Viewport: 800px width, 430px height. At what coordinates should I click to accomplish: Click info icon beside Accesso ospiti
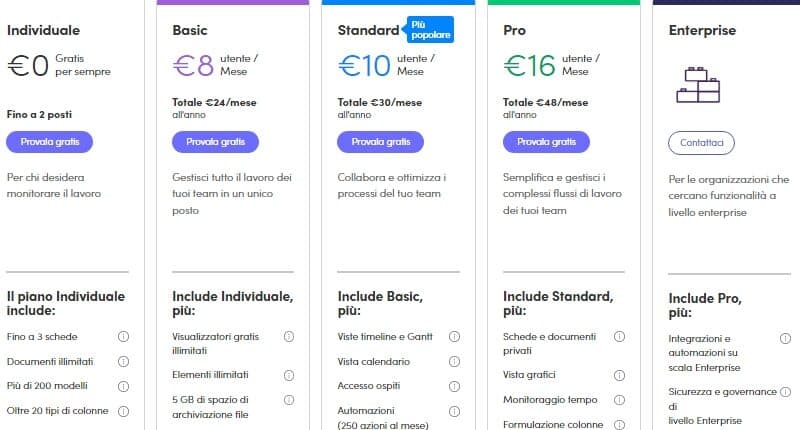coord(454,386)
